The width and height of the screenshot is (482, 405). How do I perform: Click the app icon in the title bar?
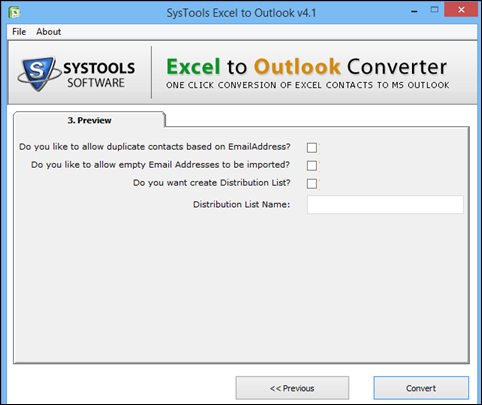(x=15, y=13)
